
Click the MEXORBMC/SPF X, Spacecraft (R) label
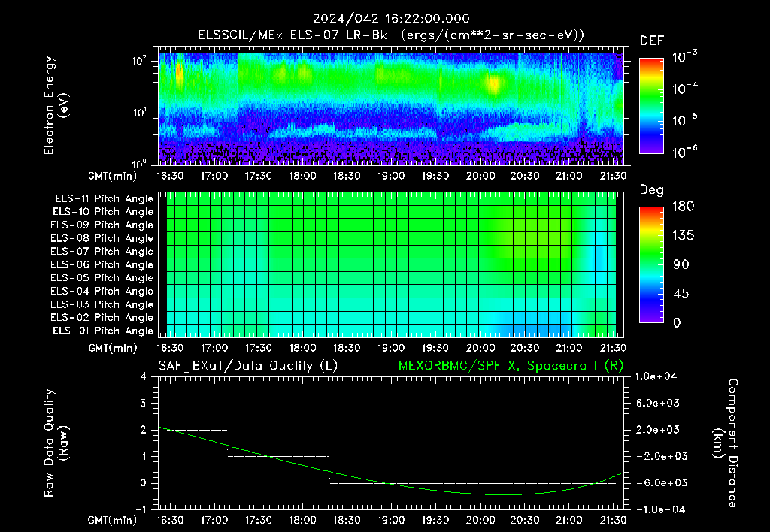[x=511, y=366]
